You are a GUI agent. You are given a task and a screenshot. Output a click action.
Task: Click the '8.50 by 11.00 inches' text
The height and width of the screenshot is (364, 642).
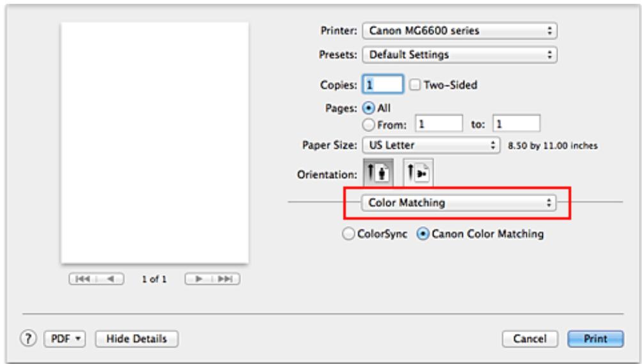(552, 146)
